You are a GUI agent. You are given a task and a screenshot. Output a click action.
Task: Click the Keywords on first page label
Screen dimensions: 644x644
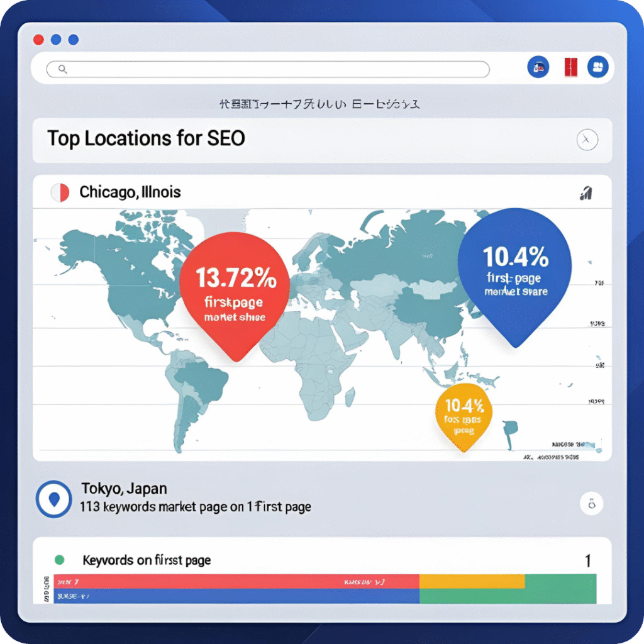pyautogui.click(x=147, y=560)
